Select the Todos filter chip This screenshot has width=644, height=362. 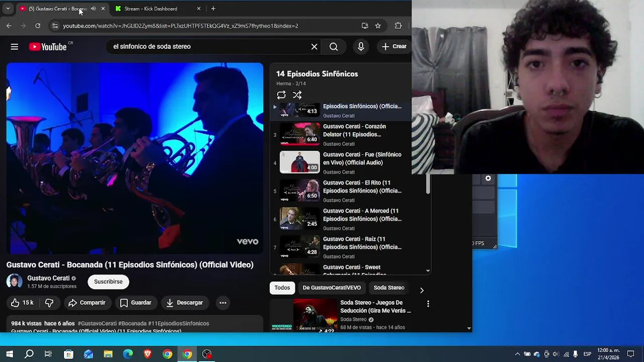[282, 288]
